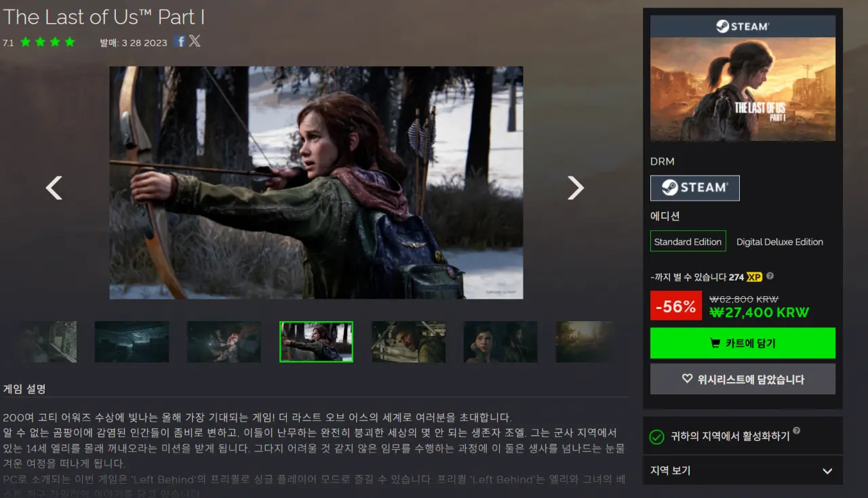Share the game on X
Screen dimensions: 868x498
pos(195,41)
